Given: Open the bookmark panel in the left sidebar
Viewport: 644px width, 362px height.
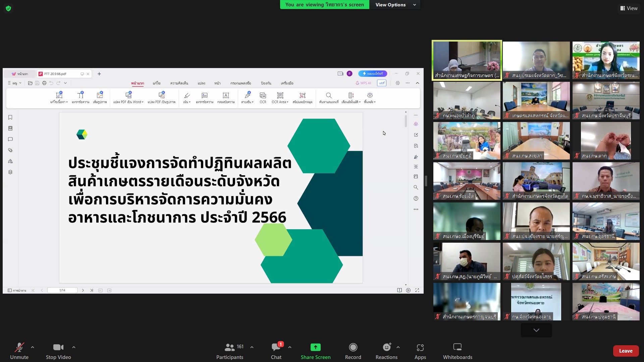Looking at the screenshot, I should pos(10,117).
